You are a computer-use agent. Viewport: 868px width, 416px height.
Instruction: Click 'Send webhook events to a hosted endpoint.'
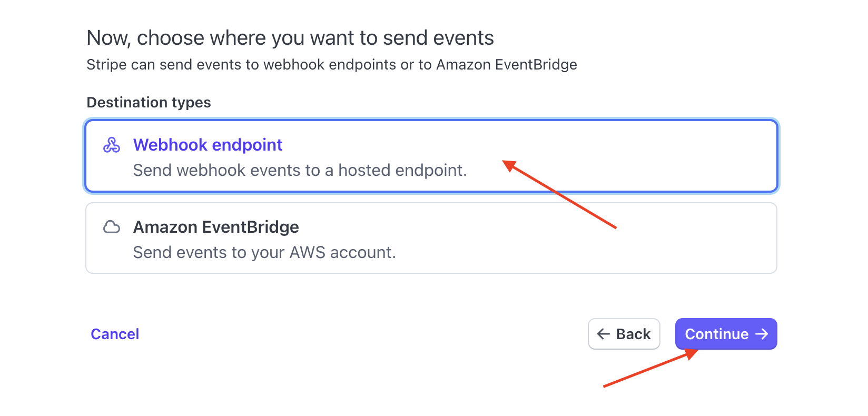coord(300,170)
